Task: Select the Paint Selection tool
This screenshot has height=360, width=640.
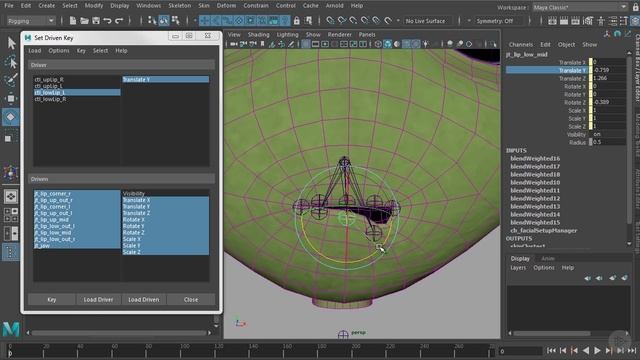Action: pos(11,80)
